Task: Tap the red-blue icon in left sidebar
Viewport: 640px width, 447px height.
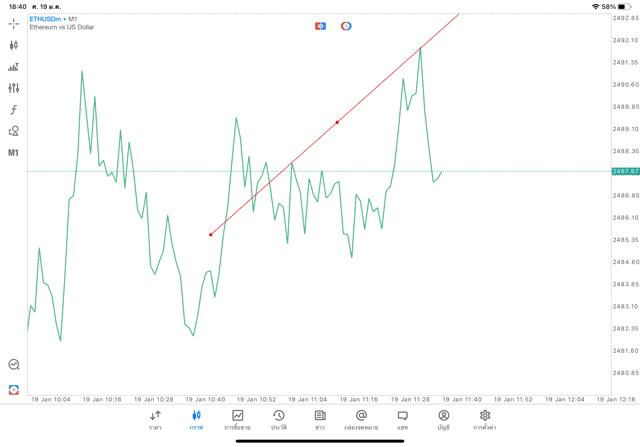Action: tap(14, 389)
